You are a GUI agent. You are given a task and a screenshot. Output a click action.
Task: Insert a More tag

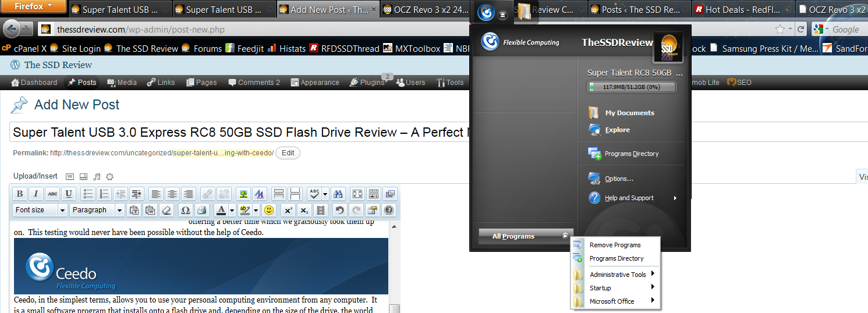[x=278, y=194]
